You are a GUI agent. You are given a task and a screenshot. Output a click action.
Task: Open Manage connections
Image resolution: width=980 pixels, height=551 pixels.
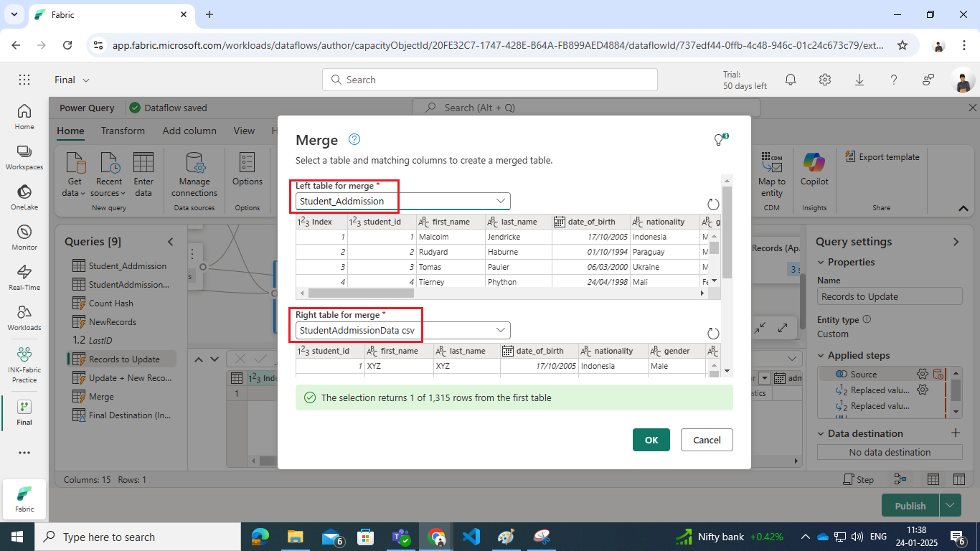click(194, 174)
